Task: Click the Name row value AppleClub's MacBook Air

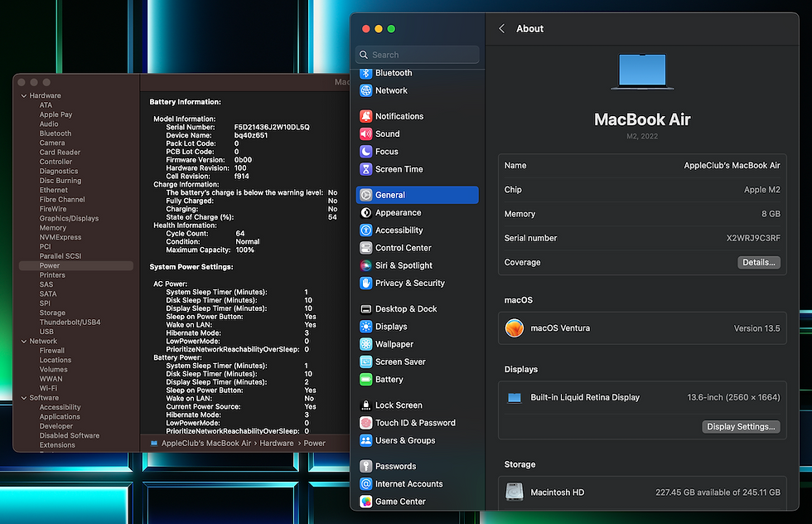Action: pyautogui.click(x=732, y=165)
